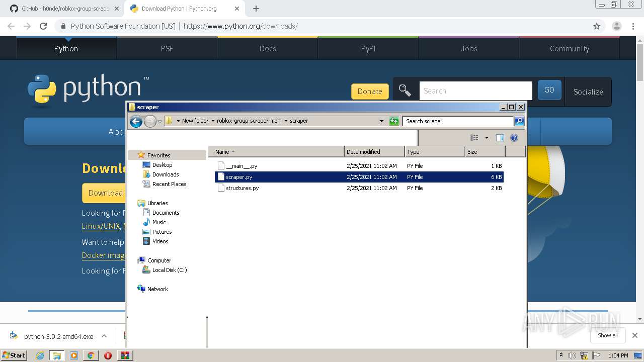The height and width of the screenshot is (362, 644).
Task: Switch to the GitHub roblox-group-scraper tab
Action: coord(64,9)
